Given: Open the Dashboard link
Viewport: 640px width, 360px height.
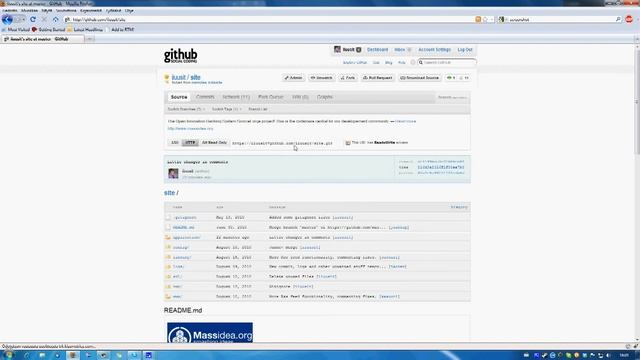Looking at the screenshot, I should tap(378, 50).
